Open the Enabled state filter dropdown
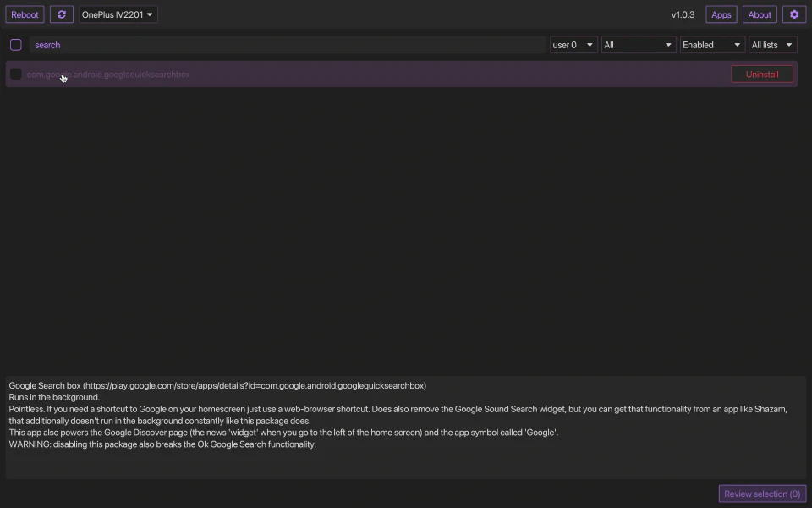Image resolution: width=812 pixels, height=508 pixels. (x=712, y=45)
